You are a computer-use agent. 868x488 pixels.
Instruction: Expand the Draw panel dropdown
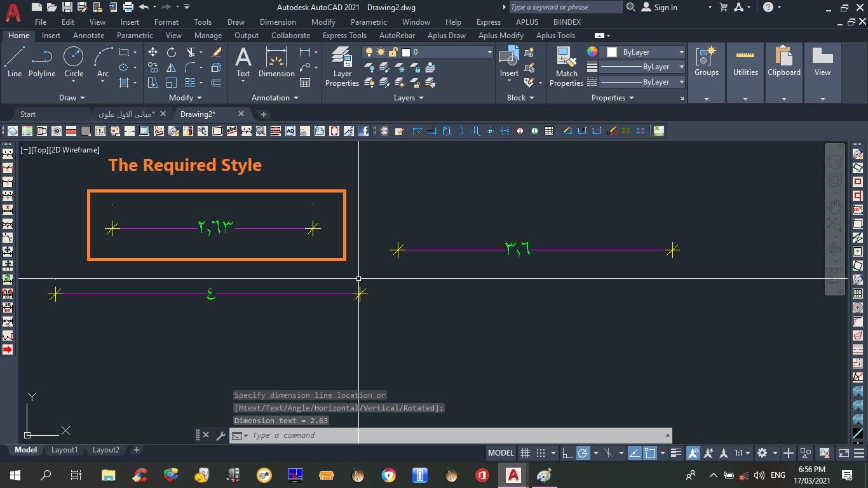click(x=72, y=98)
